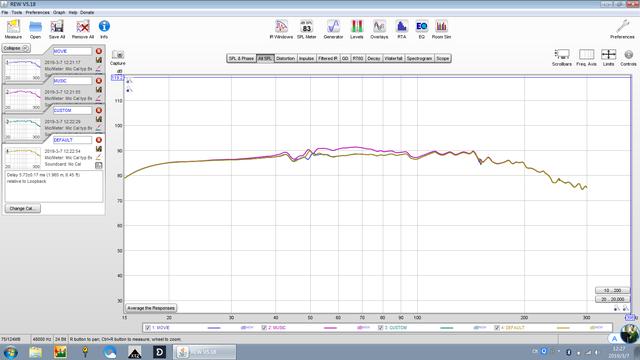Open the Room Sim tool
Viewport: 640px width, 360px height.
[x=441, y=29]
